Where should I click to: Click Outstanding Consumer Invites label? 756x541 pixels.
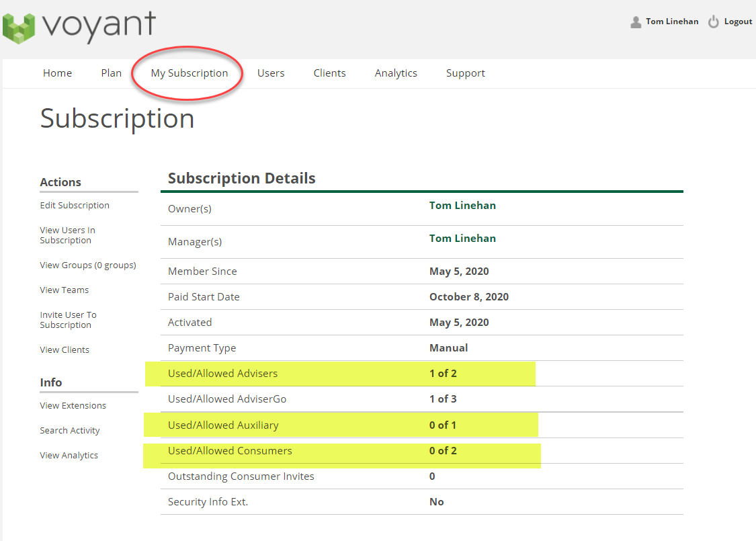pos(241,476)
